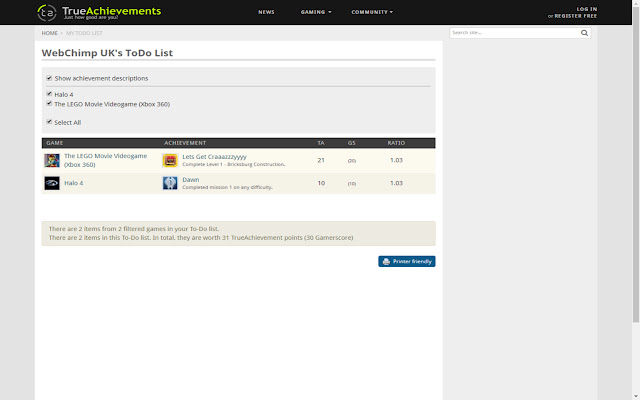The width and height of the screenshot is (640, 400).
Task: Click the TA value 21
Action: (321, 160)
